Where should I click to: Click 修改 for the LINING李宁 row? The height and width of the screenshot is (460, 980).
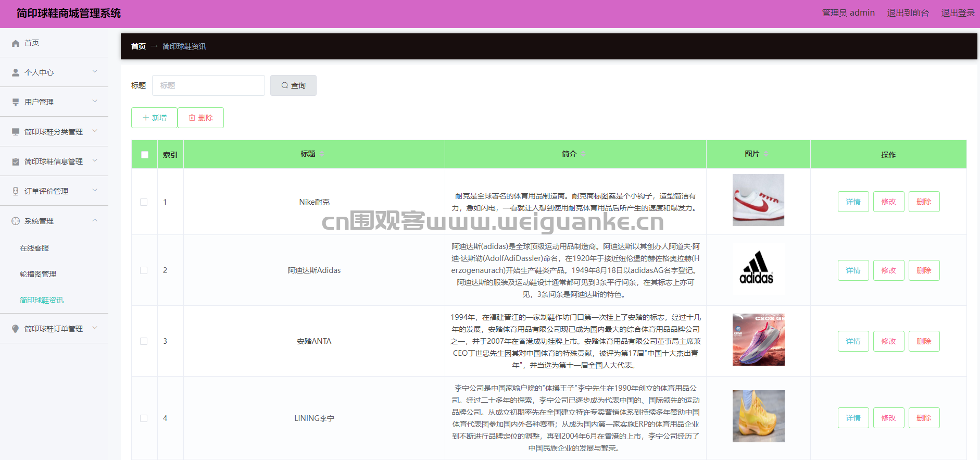[x=889, y=418]
